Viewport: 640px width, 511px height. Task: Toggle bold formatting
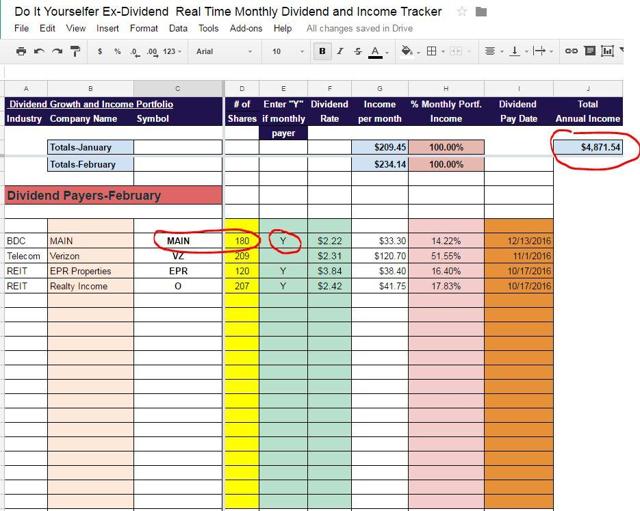pyautogui.click(x=322, y=51)
